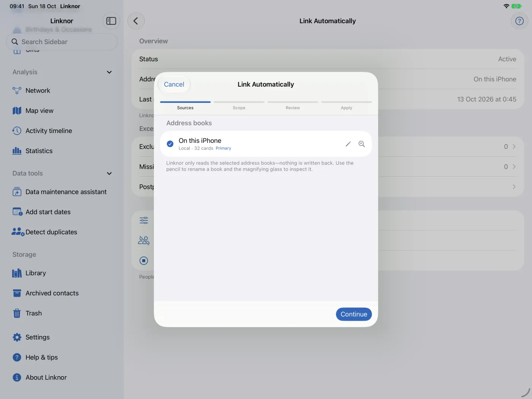Collapse the Analysis section

[x=109, y=72]
